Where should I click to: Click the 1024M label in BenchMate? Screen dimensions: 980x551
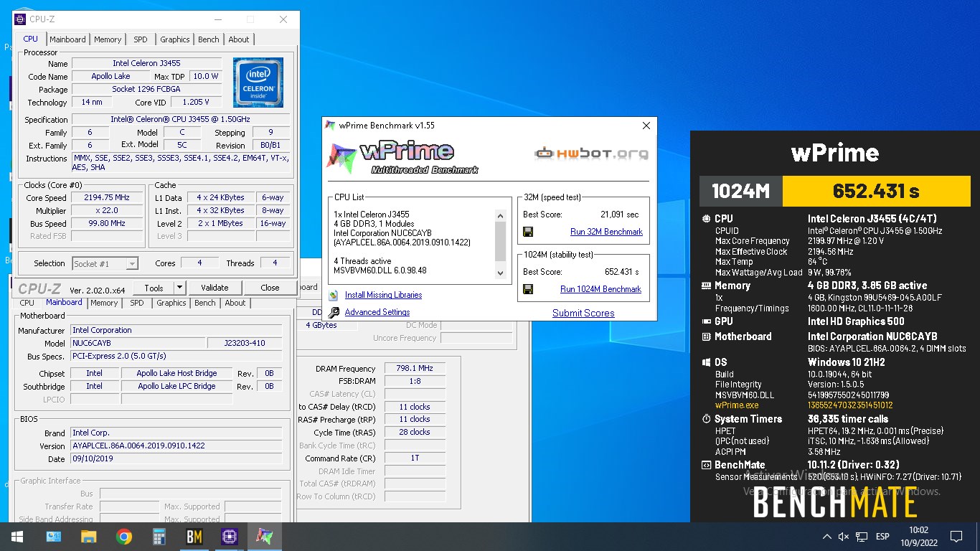[x=741, y=191]
